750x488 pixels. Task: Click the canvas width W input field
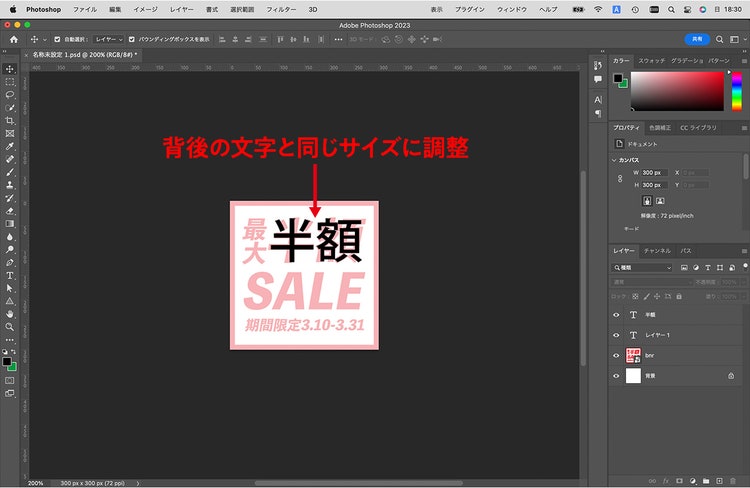[x=654, y=172]
